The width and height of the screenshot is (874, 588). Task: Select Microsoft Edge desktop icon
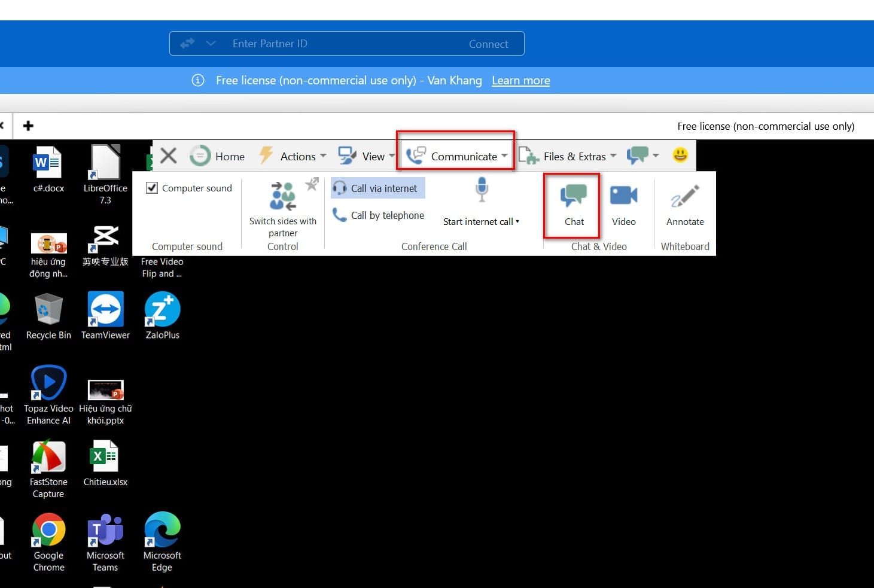(162, 542)
